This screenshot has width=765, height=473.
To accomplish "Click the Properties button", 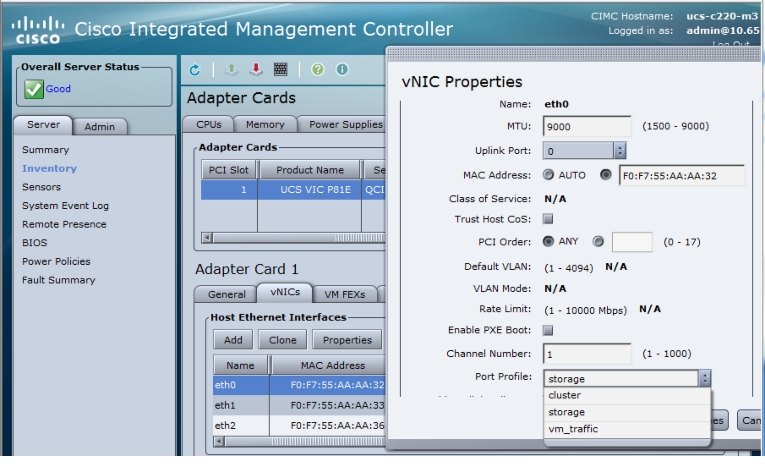I will pos(347,340).
